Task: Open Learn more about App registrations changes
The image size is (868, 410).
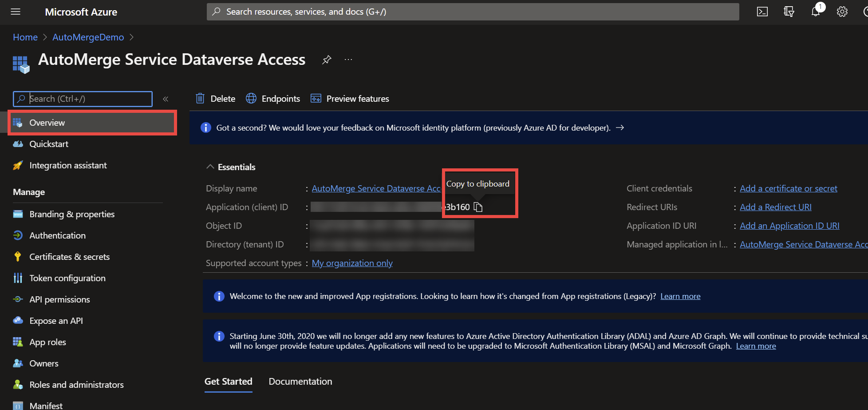Action: pos(680,296)
